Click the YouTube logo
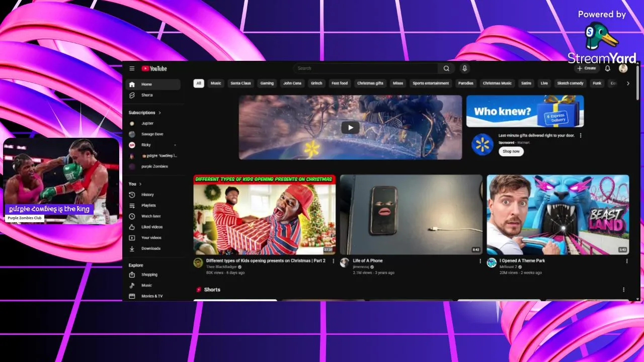The height and width of the screenshot is (362, 644). click(x=154, y=68)
